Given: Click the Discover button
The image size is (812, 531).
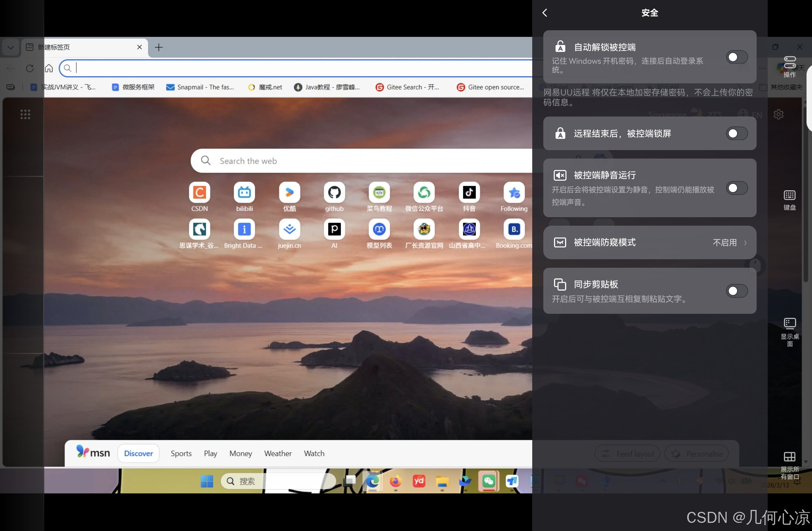Looking at the screenshot, I should point(138,454).
